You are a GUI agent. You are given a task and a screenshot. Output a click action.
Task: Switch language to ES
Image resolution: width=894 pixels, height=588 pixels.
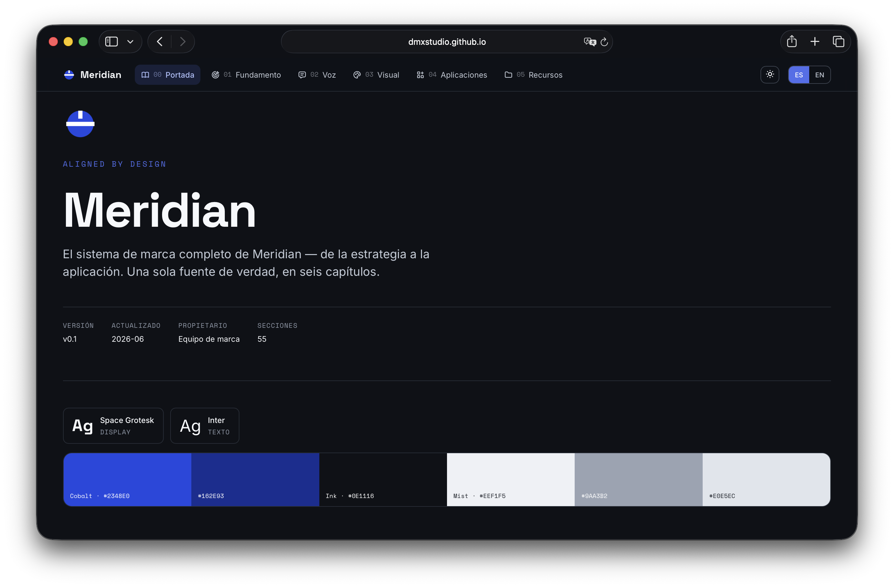[798, 75]
